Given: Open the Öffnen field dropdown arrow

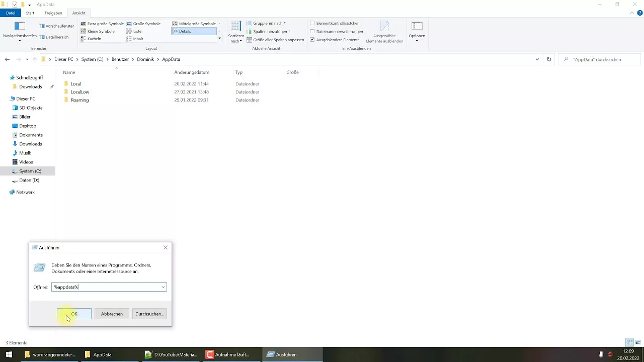Looking at the screenshot, I should [x=163, y=287].
